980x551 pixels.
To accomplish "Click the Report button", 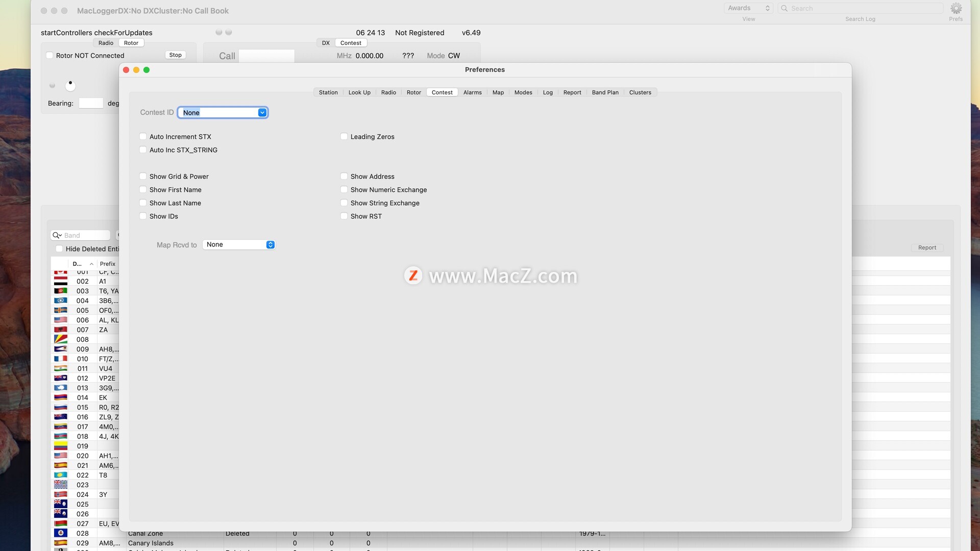I will click(x=927, y=247).
